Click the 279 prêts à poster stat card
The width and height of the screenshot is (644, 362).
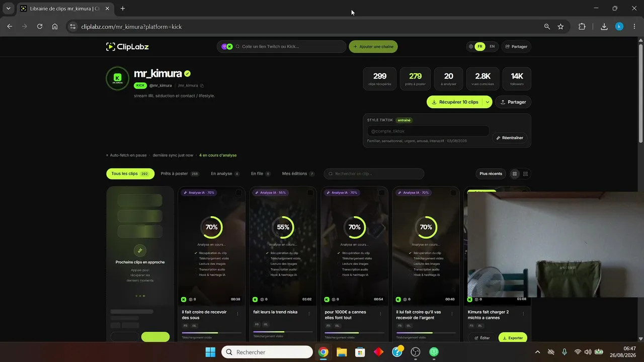415,79
